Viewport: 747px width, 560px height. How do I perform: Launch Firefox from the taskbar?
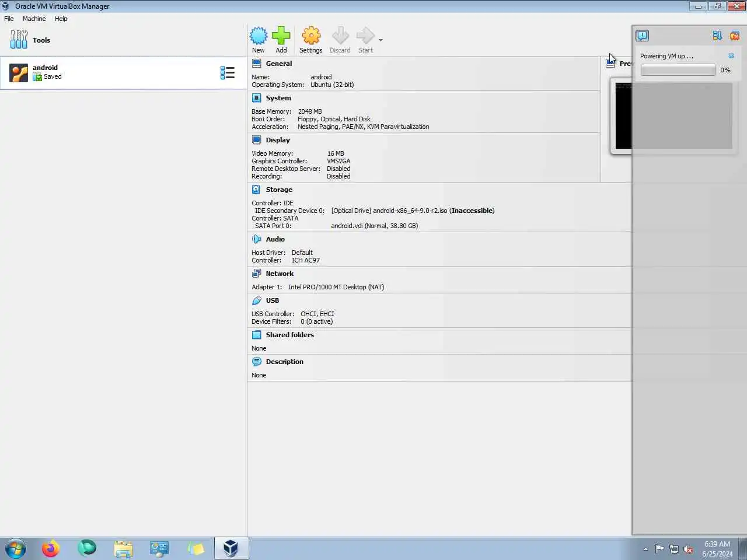[x=51, y=549]
